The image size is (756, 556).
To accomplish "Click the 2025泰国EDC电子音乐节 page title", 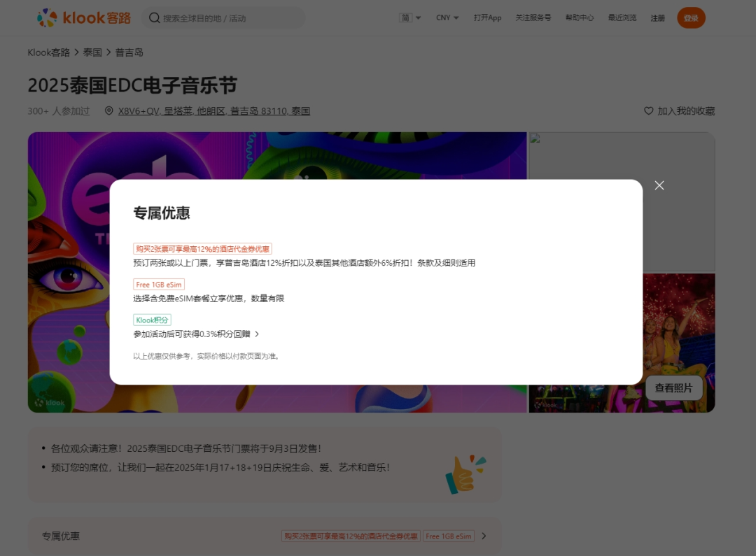I will (132, 85).
